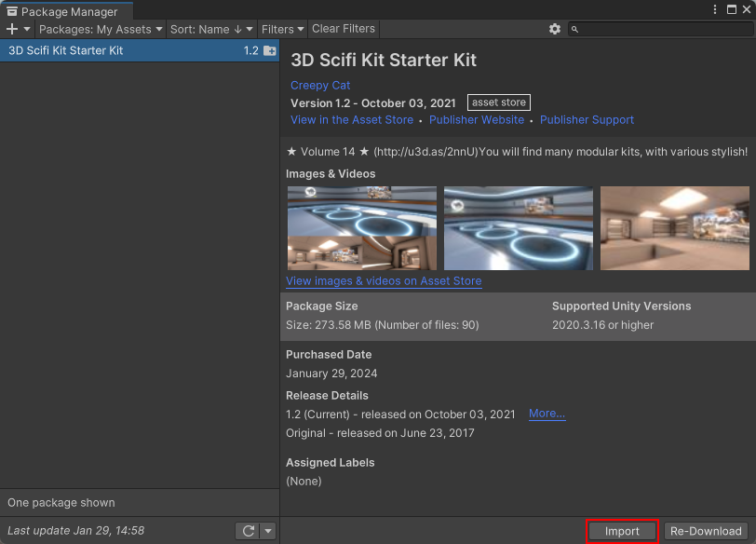Expand the Filters dropdown
The height and width of the screenshot is (544, 756).
[x=283, y=29]
